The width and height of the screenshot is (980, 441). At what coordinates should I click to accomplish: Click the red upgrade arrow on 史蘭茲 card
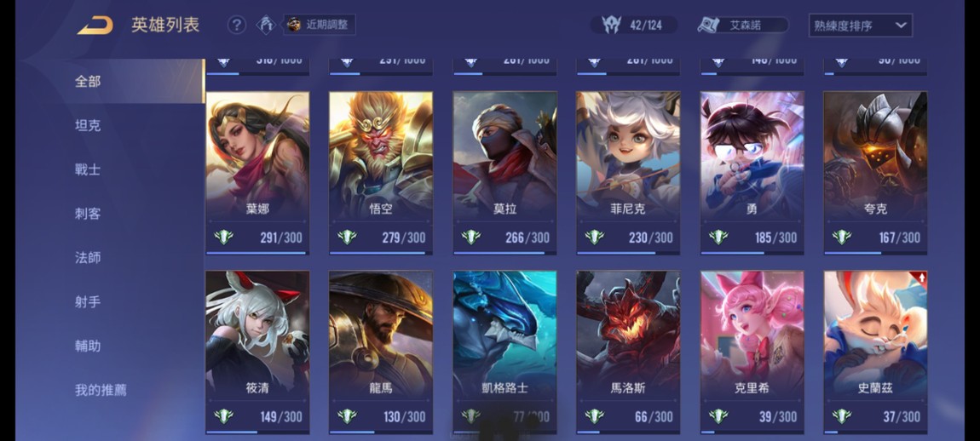pyautogui.click(x=920, y=278)
